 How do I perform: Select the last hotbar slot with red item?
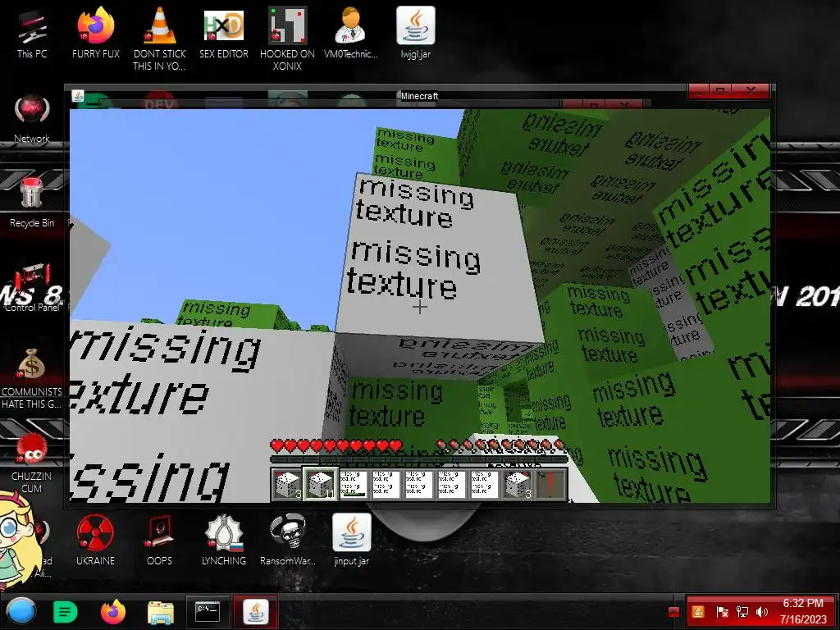pyautogui.click(x=550, y=484)
